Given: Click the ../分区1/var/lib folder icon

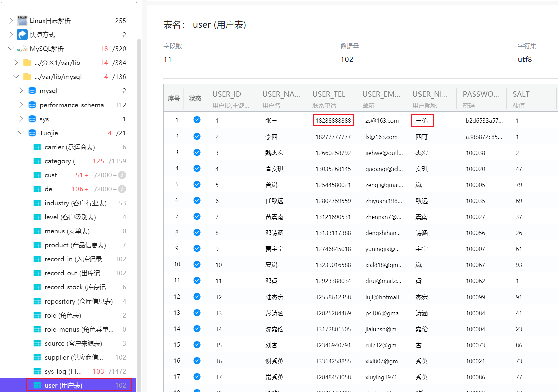Looking at the screenshot, I should (27, 63).
